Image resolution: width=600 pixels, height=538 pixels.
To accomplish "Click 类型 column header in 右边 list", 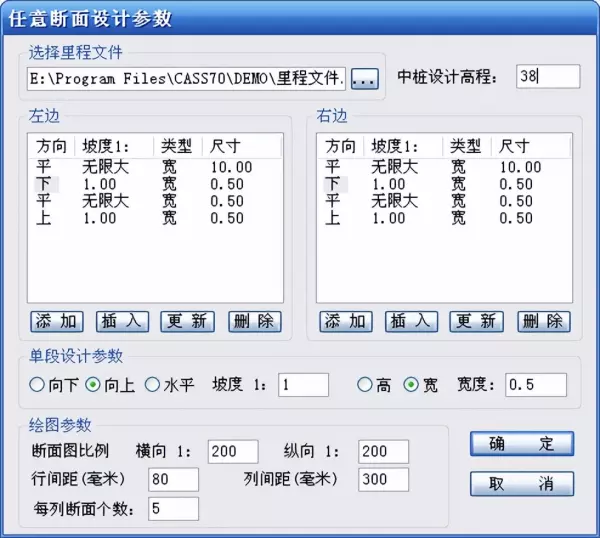I will pyautogui.click(x=467, y=146).
